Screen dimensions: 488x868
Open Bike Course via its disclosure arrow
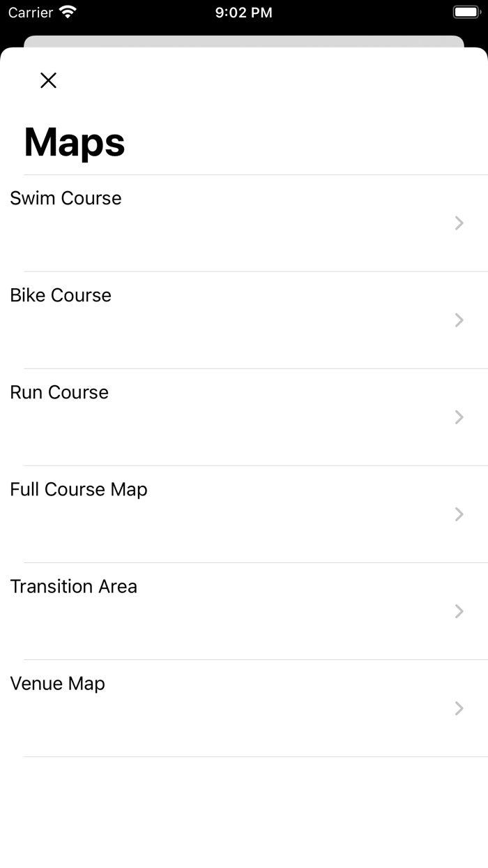(459, 320)
